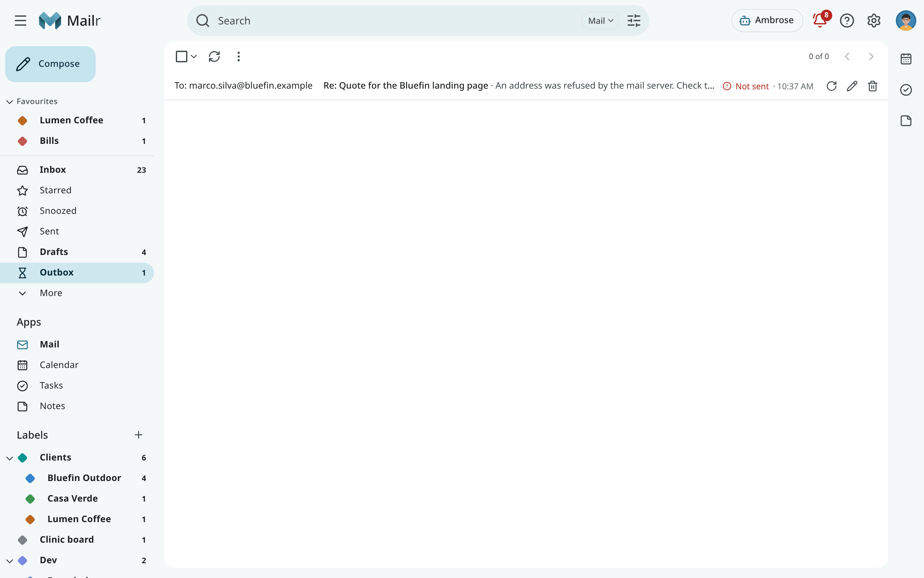Open the notes side panel icon
The height and width of the screenshot is (578, 924).
[x=906, y=121]
